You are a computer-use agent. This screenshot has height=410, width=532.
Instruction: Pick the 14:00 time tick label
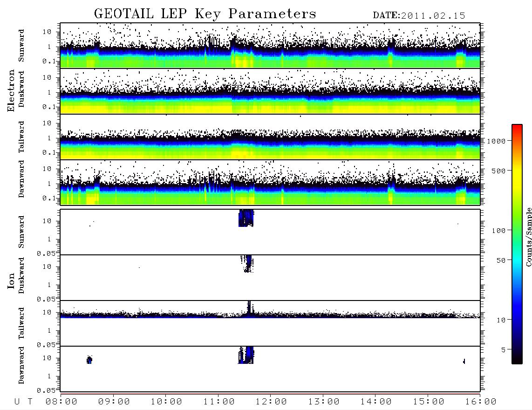[x=376, y=402]
